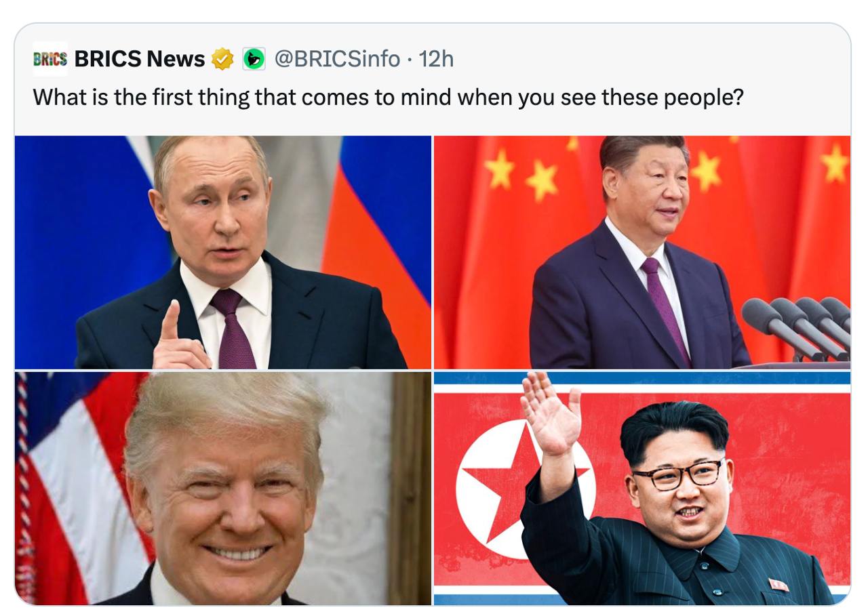Click the gold verified checkmark badge
Screen dimensions: 868x616
click(x=222, y=60)
